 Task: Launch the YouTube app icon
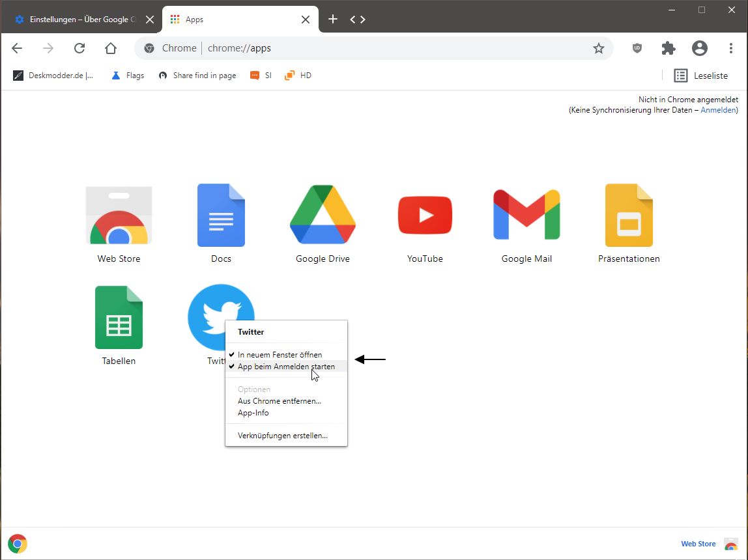425,216
